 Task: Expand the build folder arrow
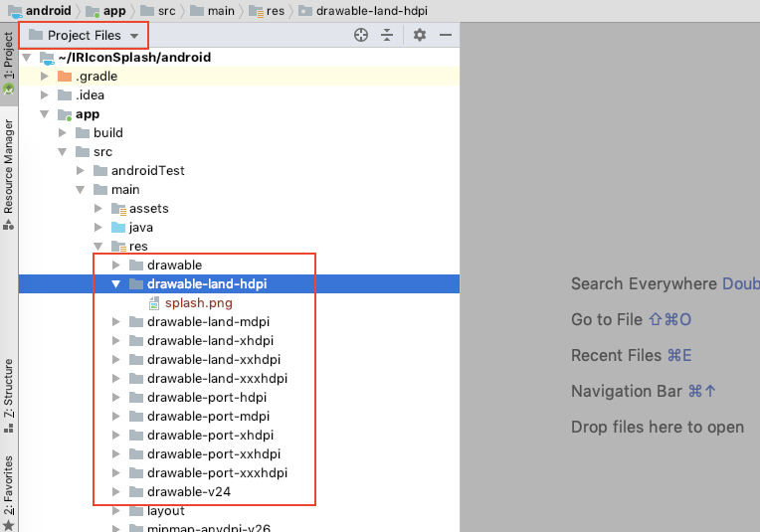[x=63, y=133]
